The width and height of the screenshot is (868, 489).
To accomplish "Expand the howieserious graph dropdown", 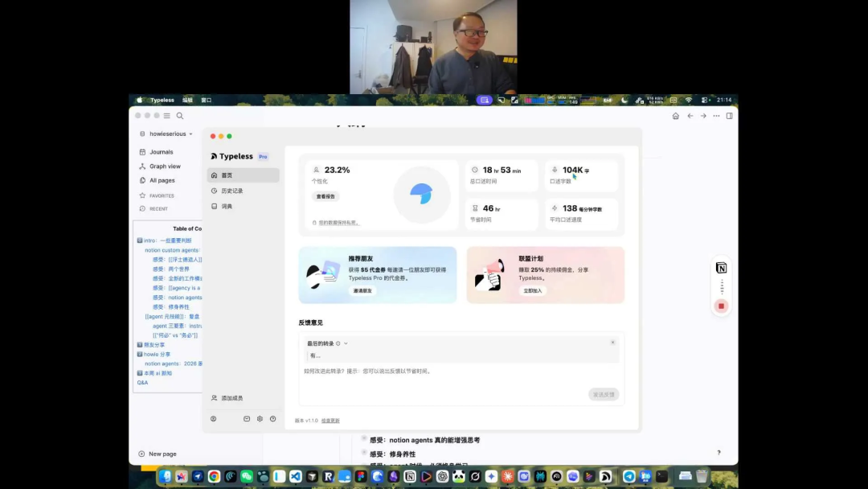I will click(190, 134).
